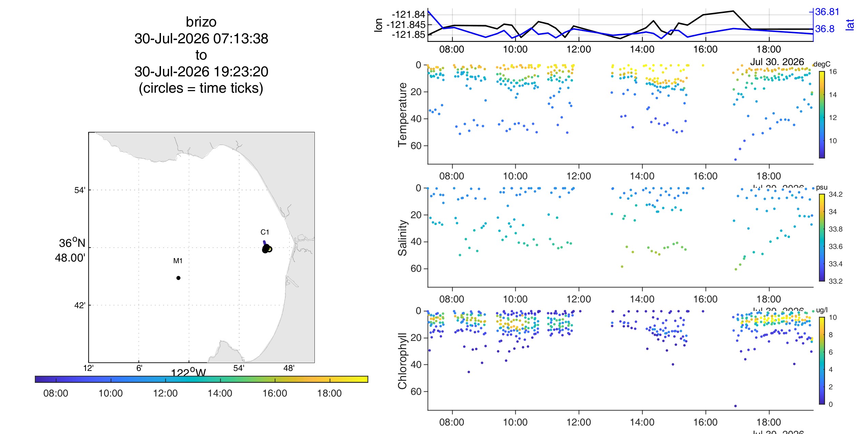Viewport: 868px width, 434px height.
Task: Click the M1 mooring marker dot
Action: [x=178, y=278]
